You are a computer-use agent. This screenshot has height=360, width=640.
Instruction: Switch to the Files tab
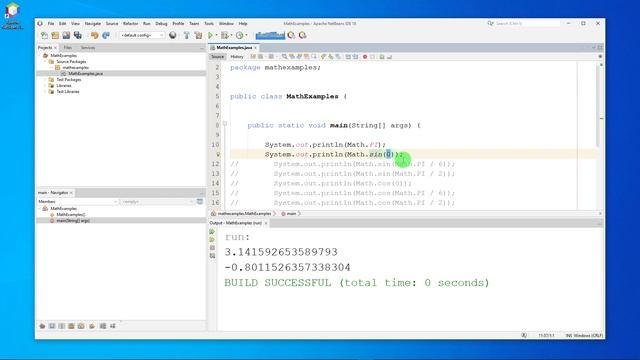pyautogui.click(x=68, y=48)
